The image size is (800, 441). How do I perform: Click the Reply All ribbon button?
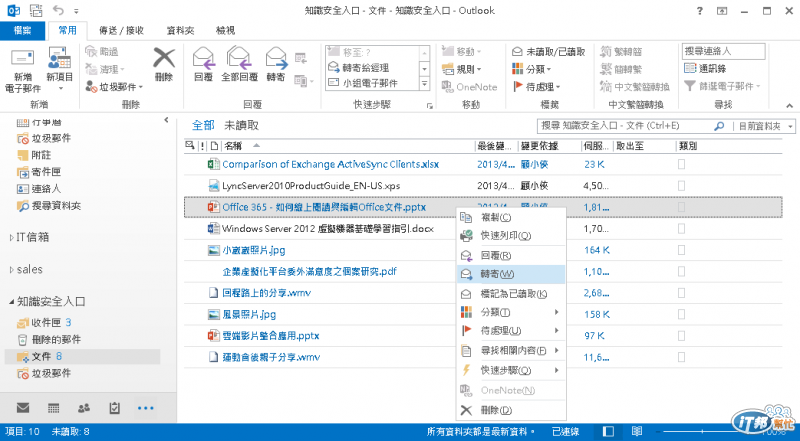(x=239, y=65)
